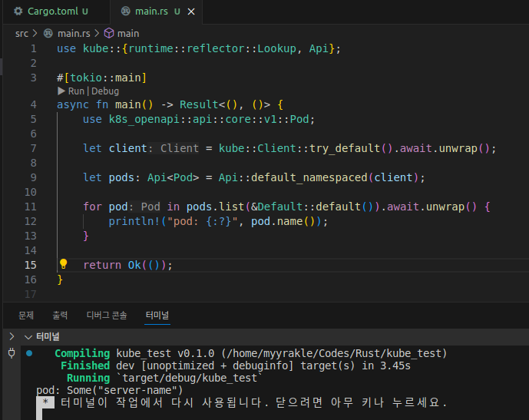529x420 pixels.
Task: Click the Debug code lens link
Action: point(106,91)
